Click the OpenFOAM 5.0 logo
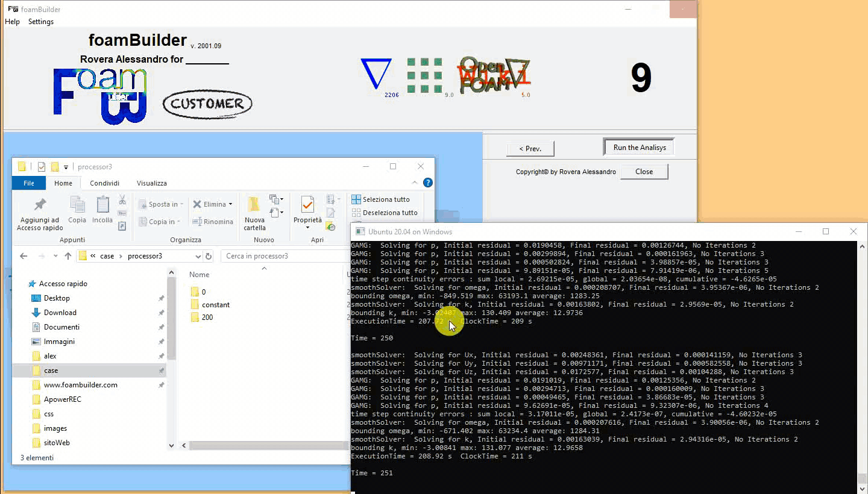868x494 pixels. [x=495, y=75]
